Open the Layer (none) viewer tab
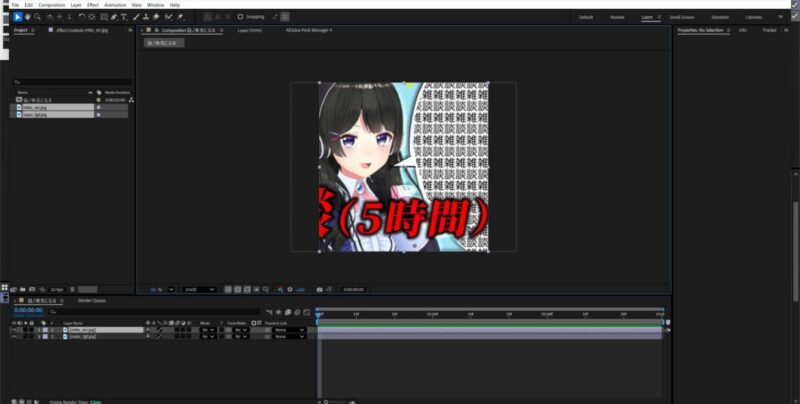The height and width of the screenshot is (404, 800). (249, 30)
